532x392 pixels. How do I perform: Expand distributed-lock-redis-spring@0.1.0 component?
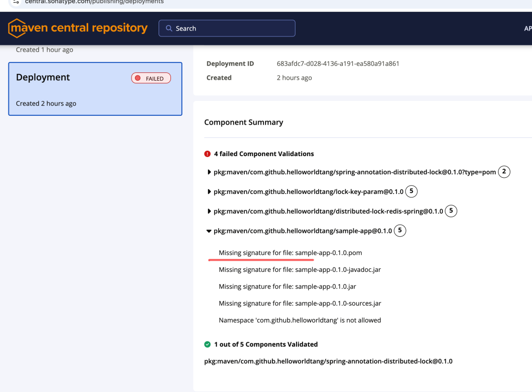pos(209,212)
